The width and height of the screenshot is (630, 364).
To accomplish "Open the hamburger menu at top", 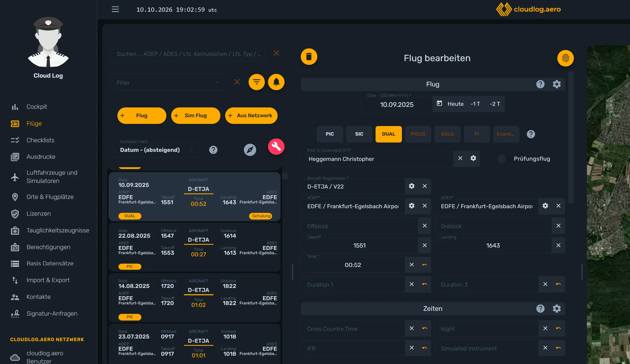I will coord(115,9).
